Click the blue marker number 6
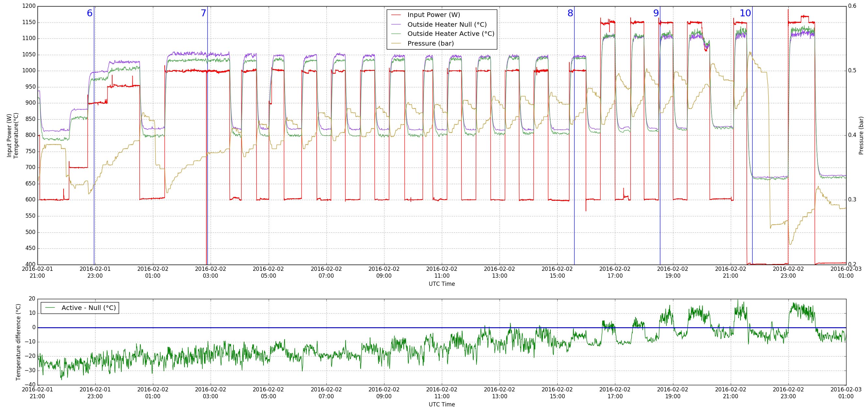 90,13
